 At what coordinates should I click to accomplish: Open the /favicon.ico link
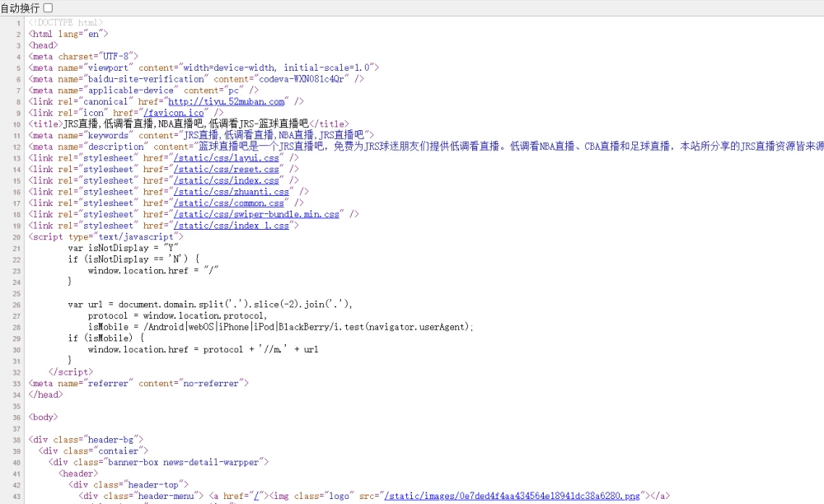pyautogui.click(x=173, y=113)
